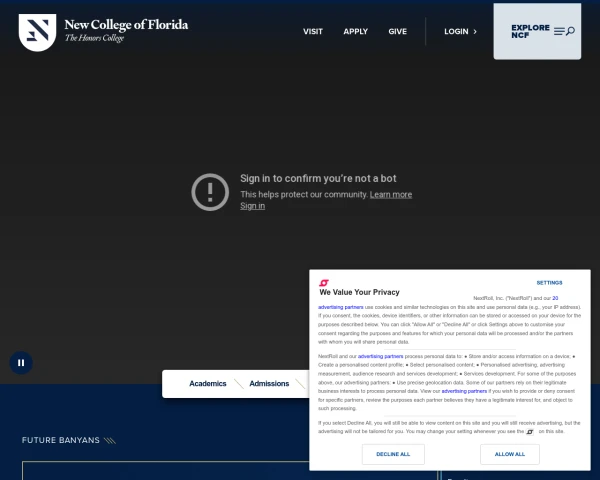The image size is (600, 480).
Task: Select the Admissions tab
Action: click(269, 384)
